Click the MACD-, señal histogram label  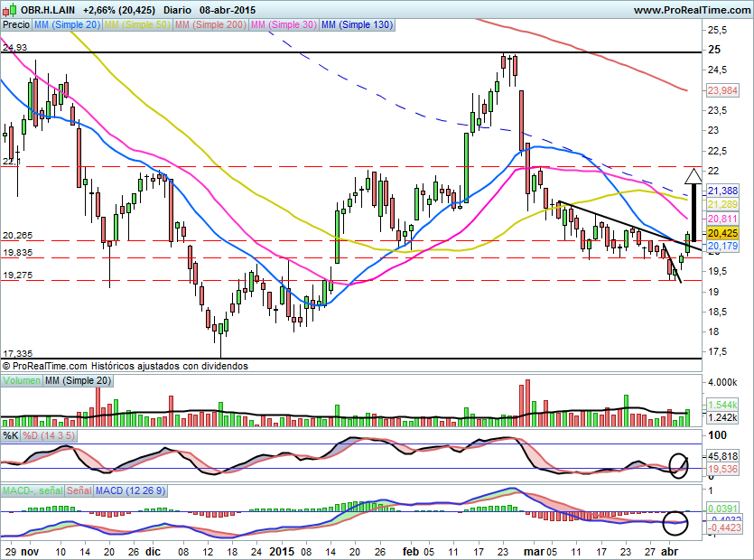pyautogui.click(x=33, y=490)
